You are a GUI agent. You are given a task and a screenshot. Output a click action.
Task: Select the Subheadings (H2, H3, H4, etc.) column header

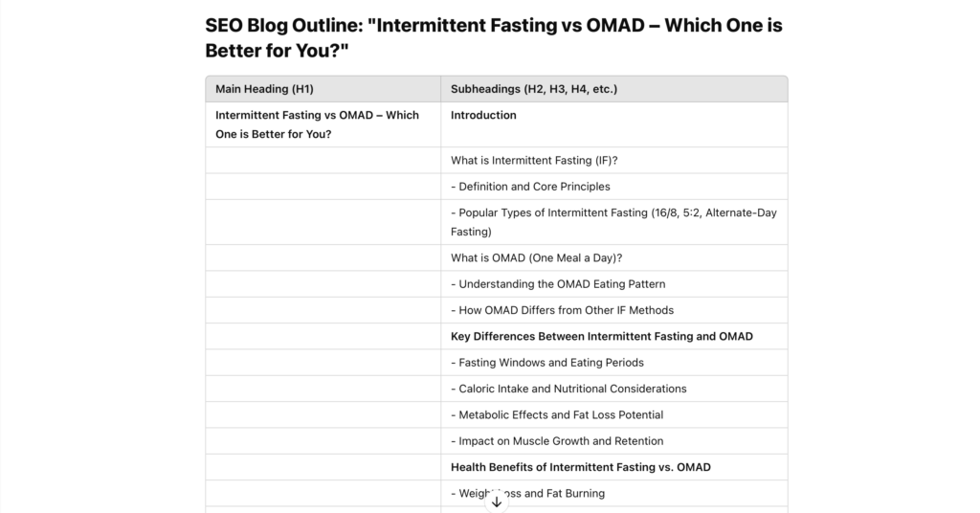[613, 89]
